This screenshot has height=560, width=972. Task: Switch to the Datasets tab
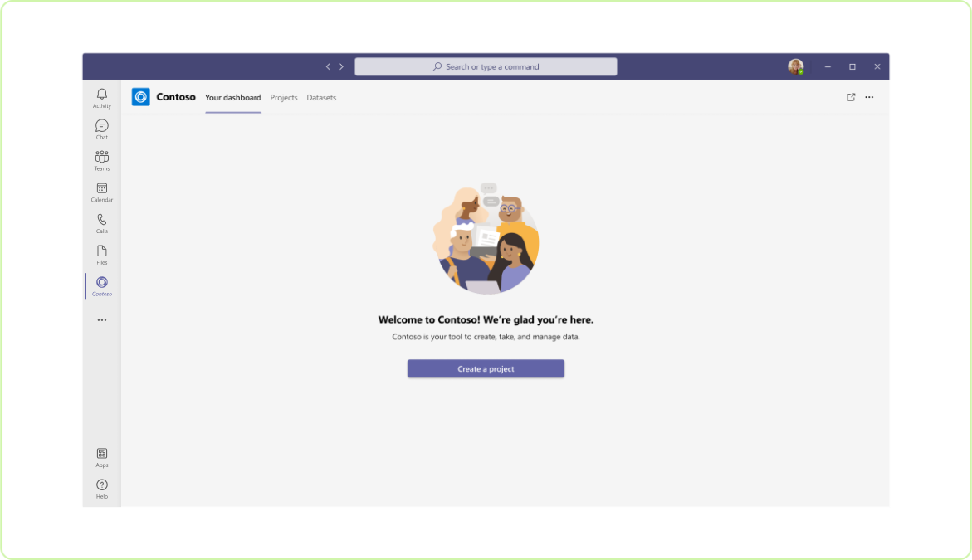pos(321,98)
